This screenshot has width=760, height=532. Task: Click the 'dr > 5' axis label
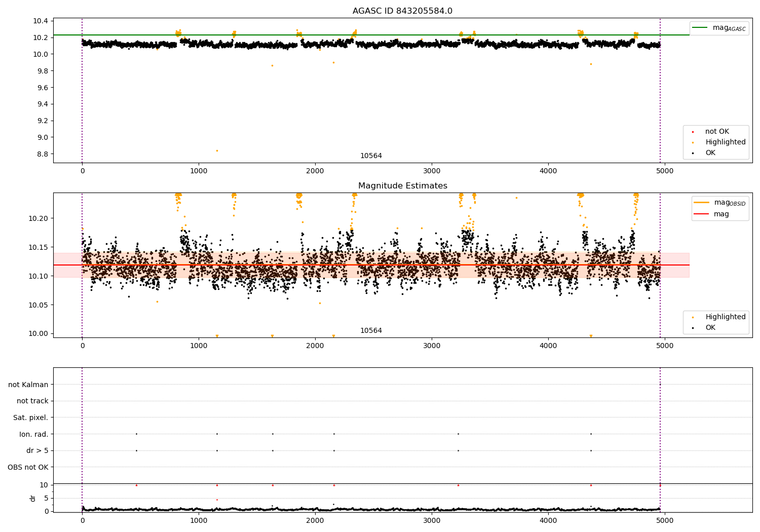click(x=37, y=451)
